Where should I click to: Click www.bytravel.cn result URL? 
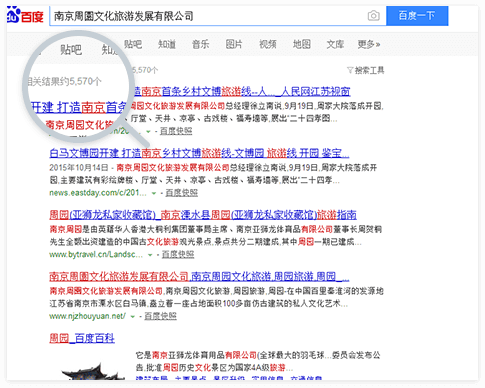click(96, 254)
